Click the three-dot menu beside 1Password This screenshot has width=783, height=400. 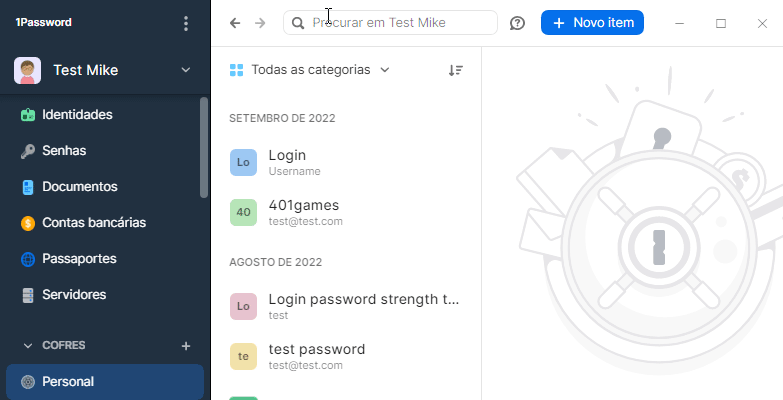186,23
